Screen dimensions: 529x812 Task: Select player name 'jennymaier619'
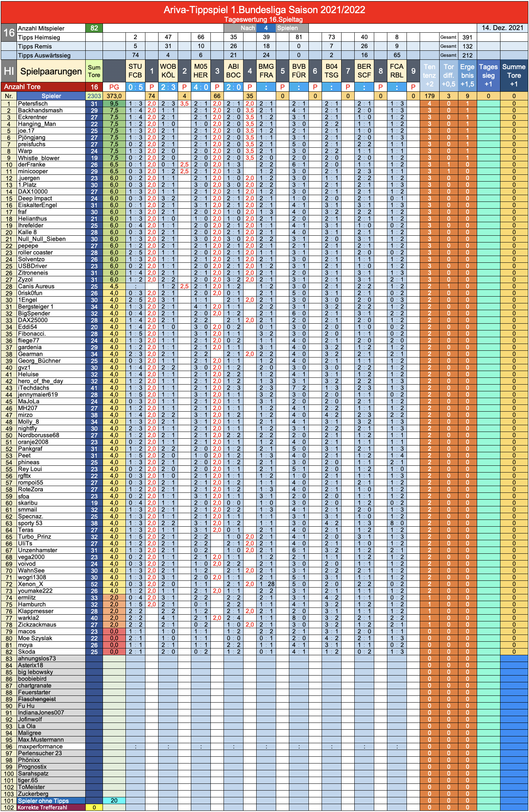38,395
